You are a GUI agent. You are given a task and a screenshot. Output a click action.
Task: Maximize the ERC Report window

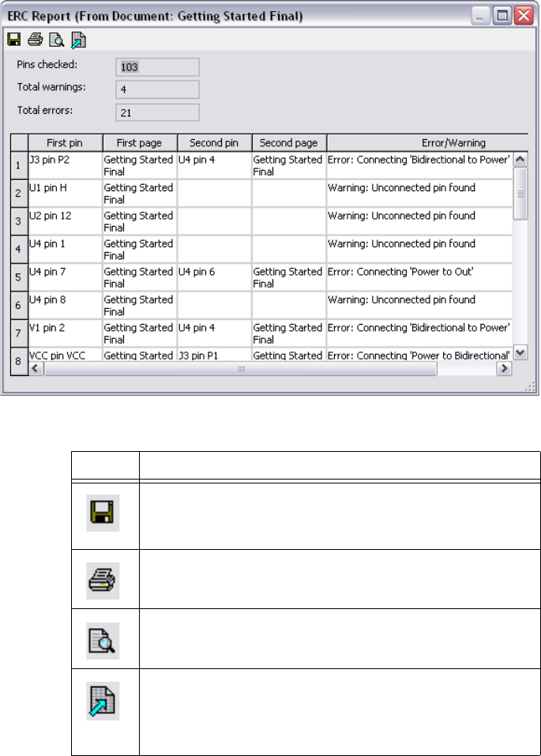[502, 16]
